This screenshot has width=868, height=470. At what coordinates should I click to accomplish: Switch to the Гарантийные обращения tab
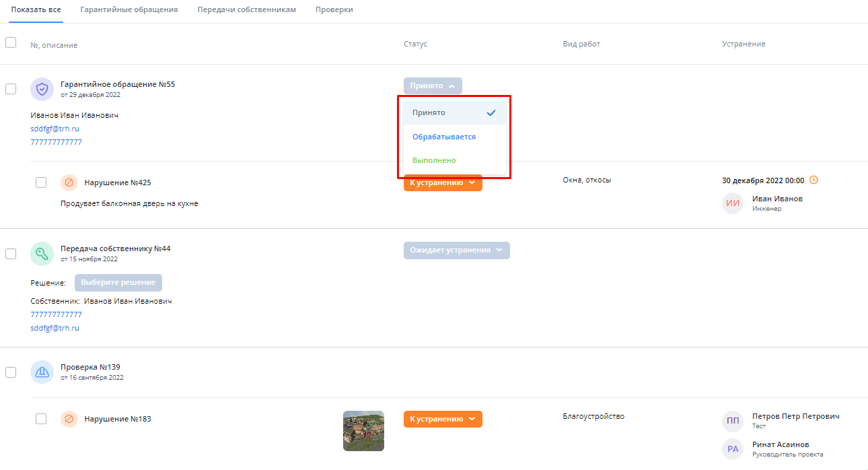129,10
